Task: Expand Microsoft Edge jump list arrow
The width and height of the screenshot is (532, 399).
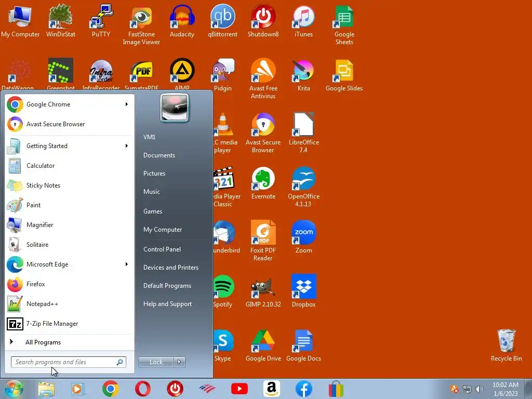Action: click(127, 264)
